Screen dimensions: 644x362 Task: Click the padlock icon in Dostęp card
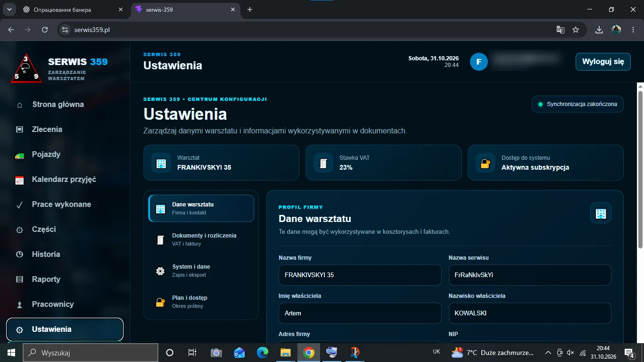point(485,163)
